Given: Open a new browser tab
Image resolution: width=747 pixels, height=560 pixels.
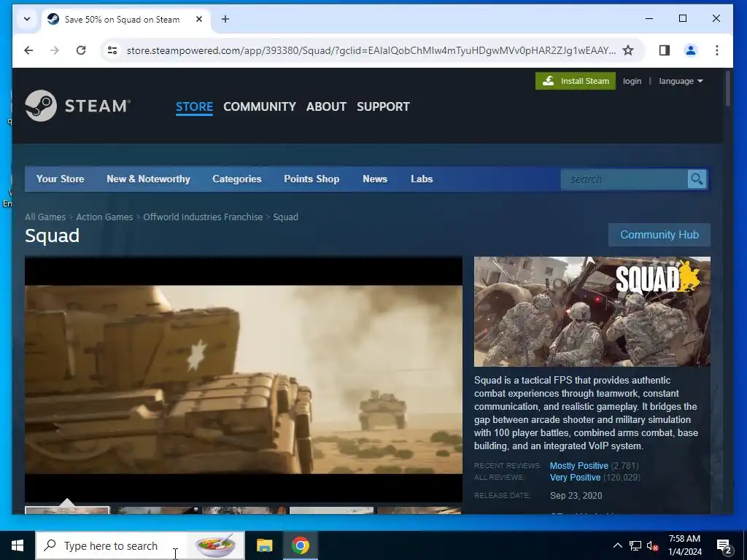Looking at the screenshot, I should click(x=225, y=19).
